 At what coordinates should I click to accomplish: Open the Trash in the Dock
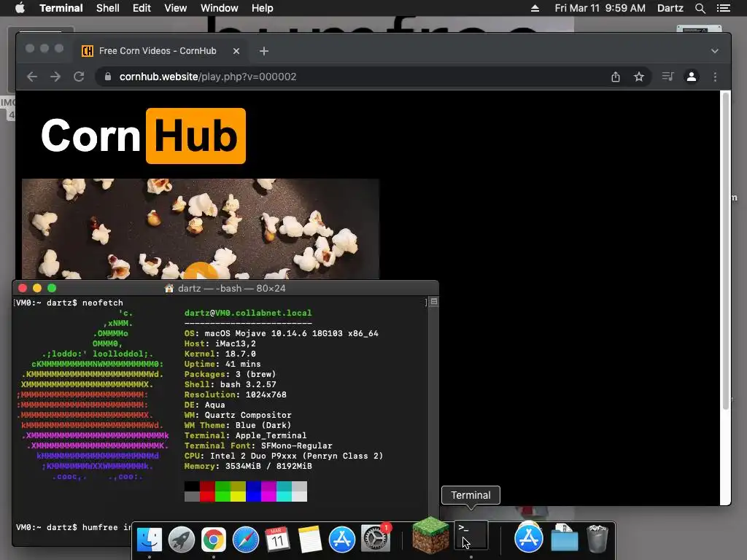click(597, 538)
